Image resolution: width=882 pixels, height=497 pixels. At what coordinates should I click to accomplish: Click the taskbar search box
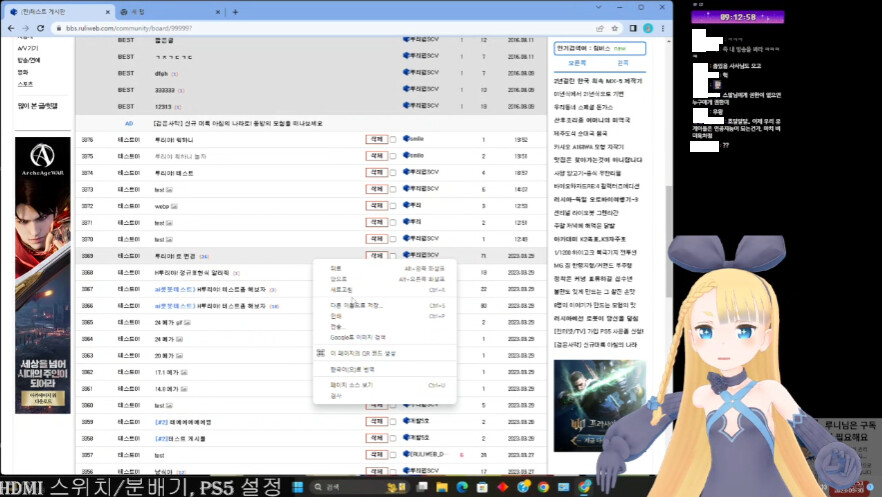[x=359, y=487]
